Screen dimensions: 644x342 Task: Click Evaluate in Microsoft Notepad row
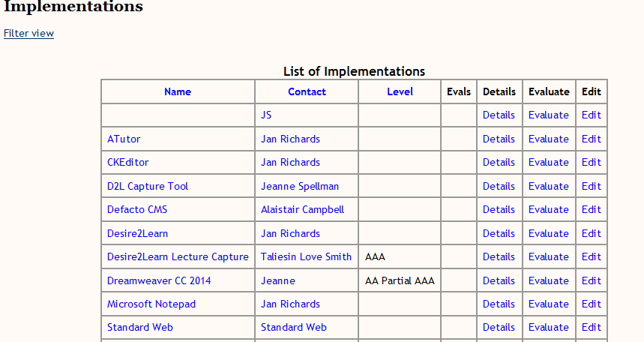(549, 304)
